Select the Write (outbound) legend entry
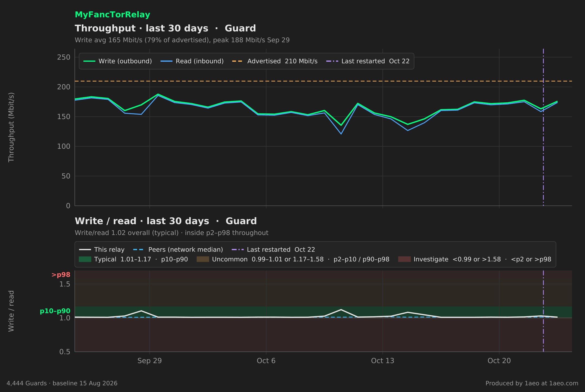The image size is (585, 392). point(118,61)
